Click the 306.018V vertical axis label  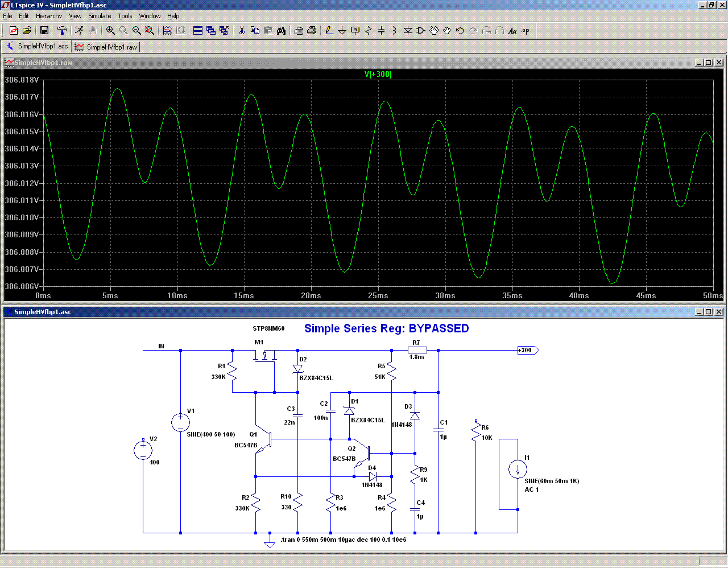22,80
